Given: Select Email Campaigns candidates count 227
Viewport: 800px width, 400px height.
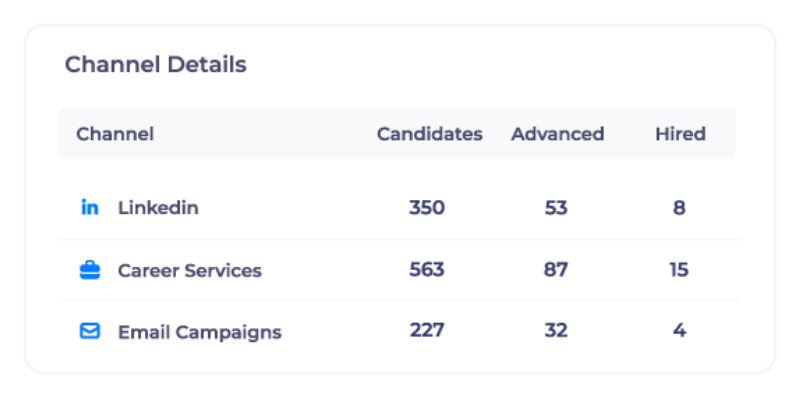Looking at the screenshot, I should point(427,331).
